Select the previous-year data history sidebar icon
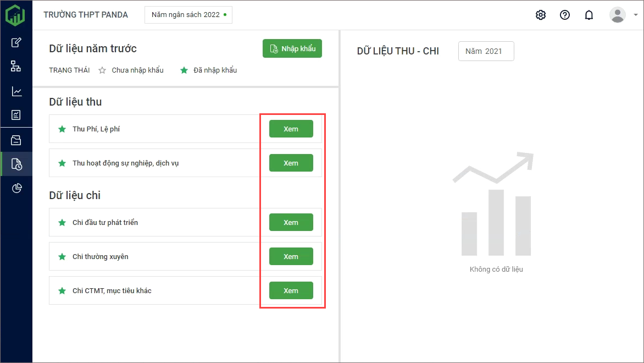 click(x=16, y=164)
